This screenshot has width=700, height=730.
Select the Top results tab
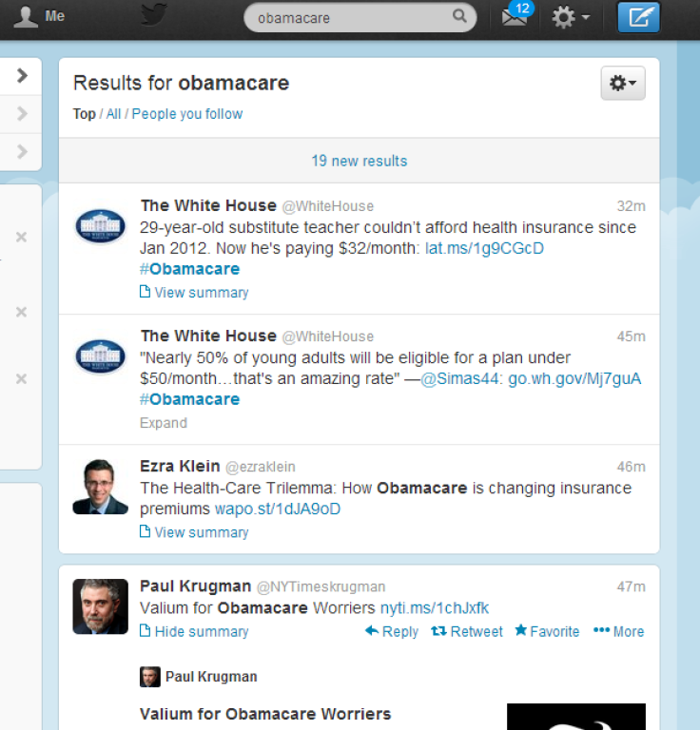(x=84, y=114)
